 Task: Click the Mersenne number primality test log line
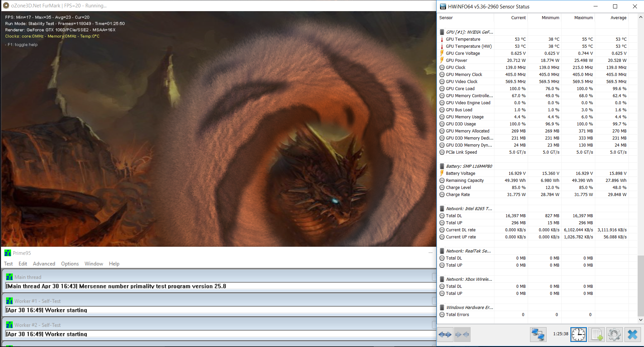116,286
